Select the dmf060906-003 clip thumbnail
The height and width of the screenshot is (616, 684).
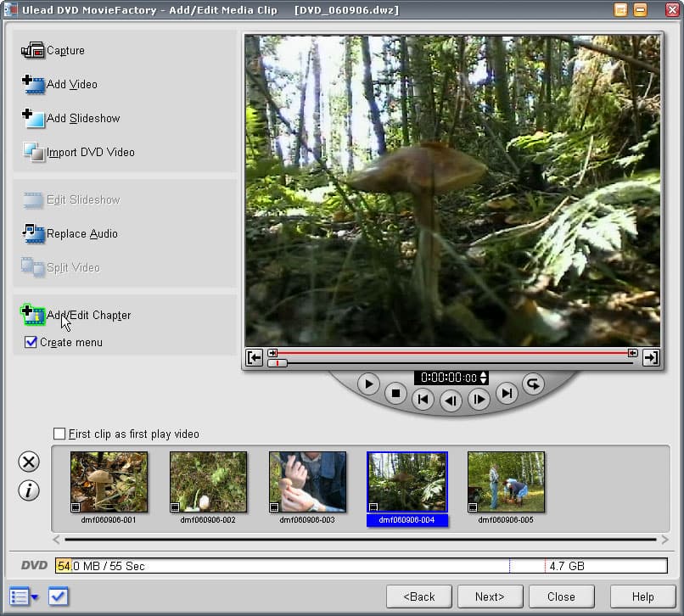(307, 481)
